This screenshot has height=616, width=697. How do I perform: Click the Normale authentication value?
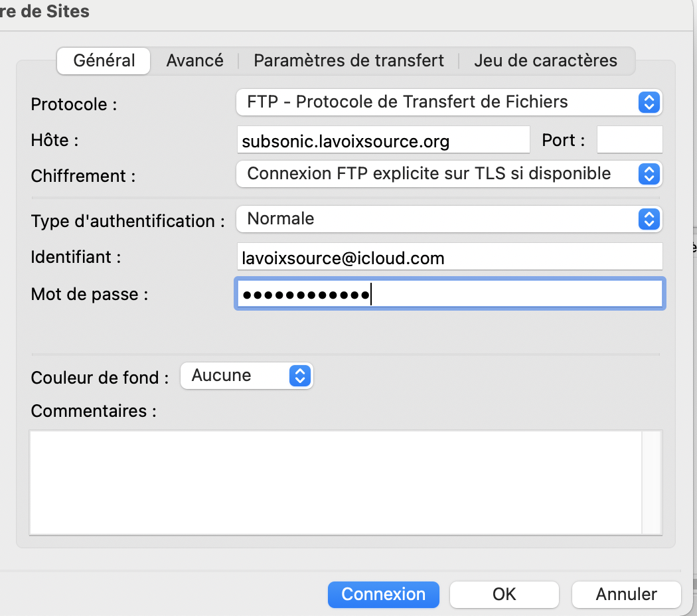[281, 219]
